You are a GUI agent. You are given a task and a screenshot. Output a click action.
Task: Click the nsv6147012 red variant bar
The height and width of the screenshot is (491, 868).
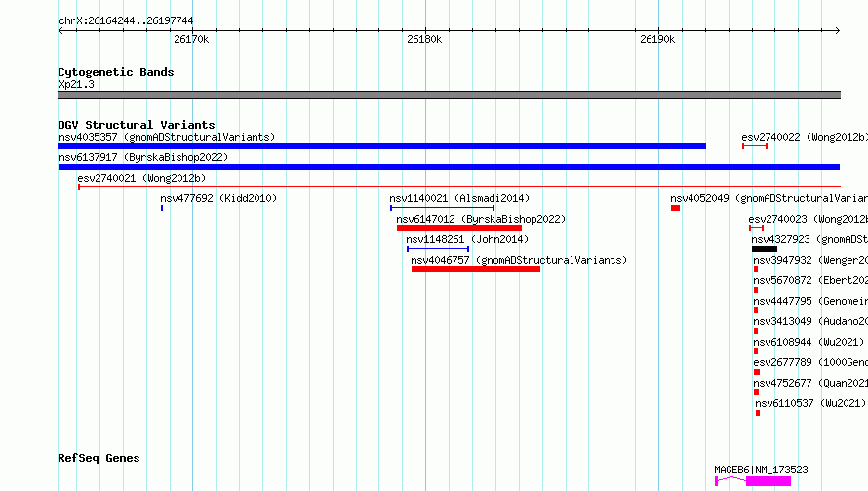(x=459, y=228)
